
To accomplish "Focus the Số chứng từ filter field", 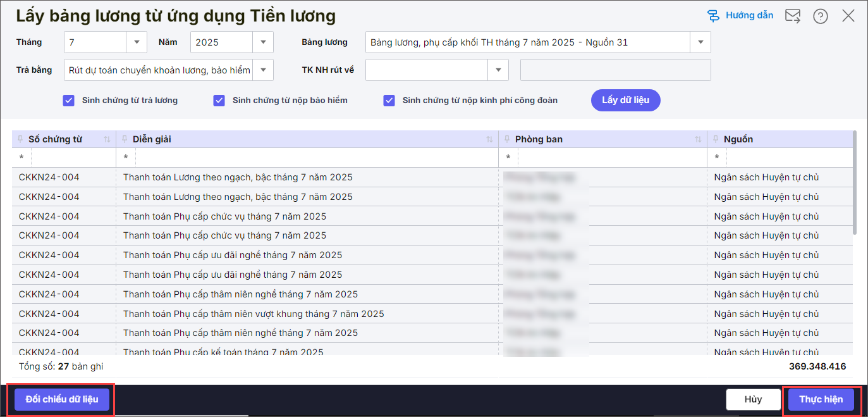I will (73, 158).
